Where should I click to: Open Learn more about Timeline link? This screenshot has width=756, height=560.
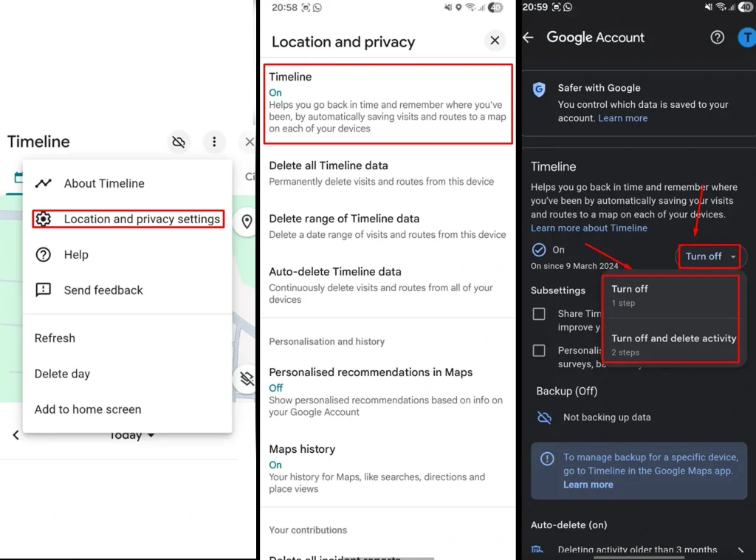click(x=588, y=228)
